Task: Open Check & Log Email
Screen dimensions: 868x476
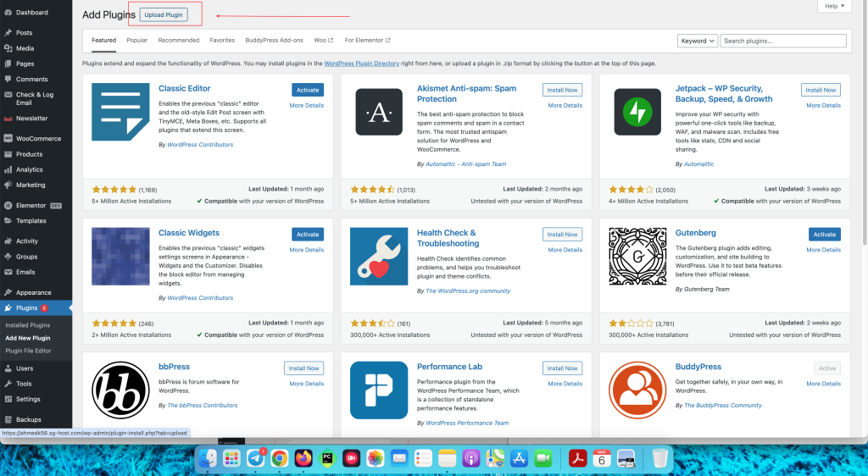Action: (34, 98)
